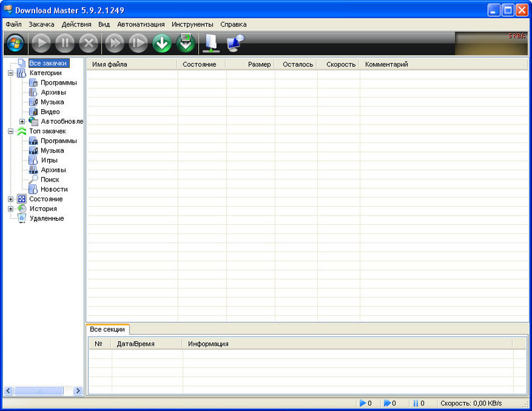Collapse the Категории tree node
Image resolution: width=532 pixels, height=411 pixels.
coord(11,73)
